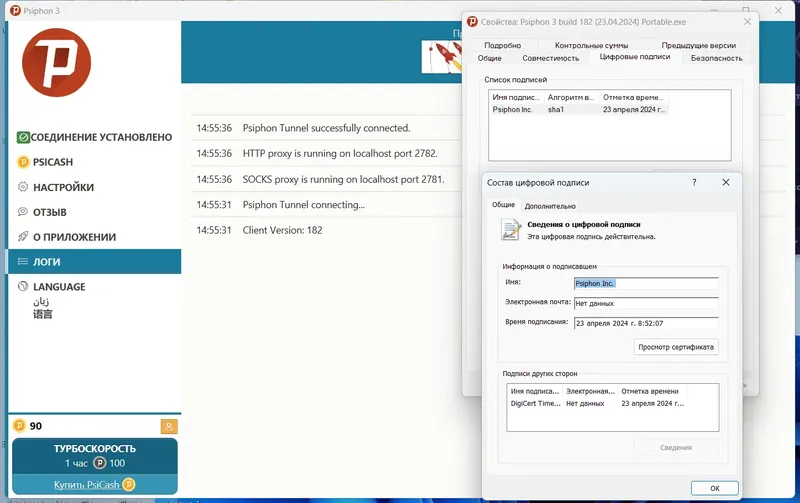Click the PsiCash balance value 90
The image size is (800, 503).
[36, 426]
